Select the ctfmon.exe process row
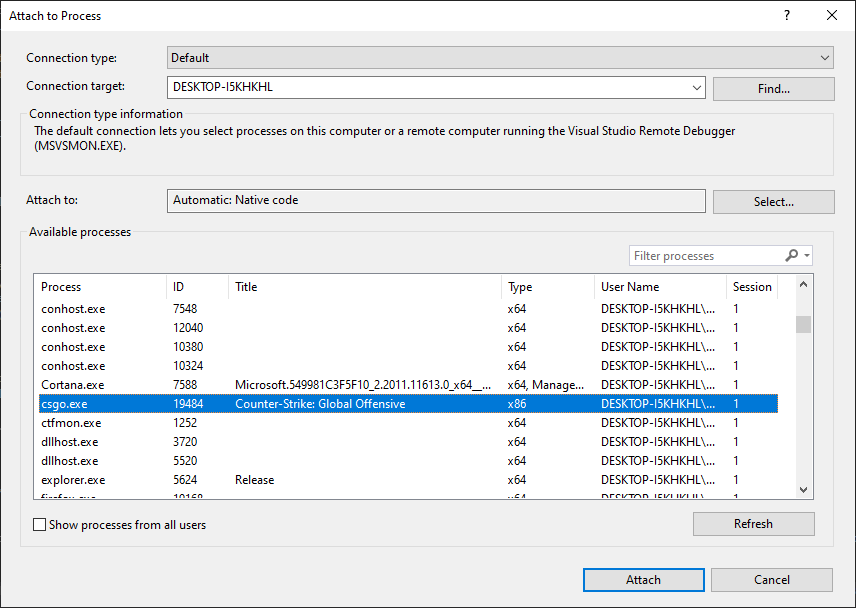This screenshot has height=608, width=856. tap(408, 423)
